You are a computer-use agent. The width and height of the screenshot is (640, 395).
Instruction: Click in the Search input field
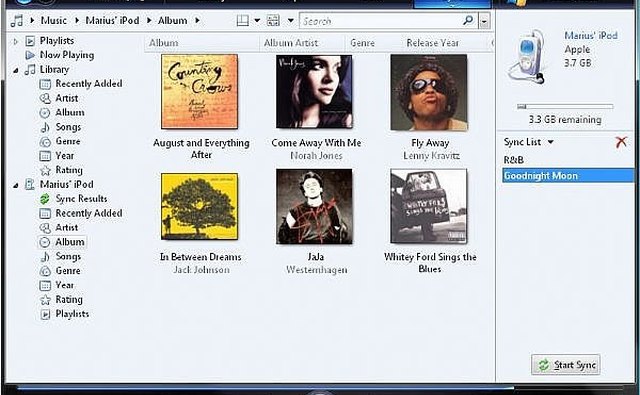point(381,21)
